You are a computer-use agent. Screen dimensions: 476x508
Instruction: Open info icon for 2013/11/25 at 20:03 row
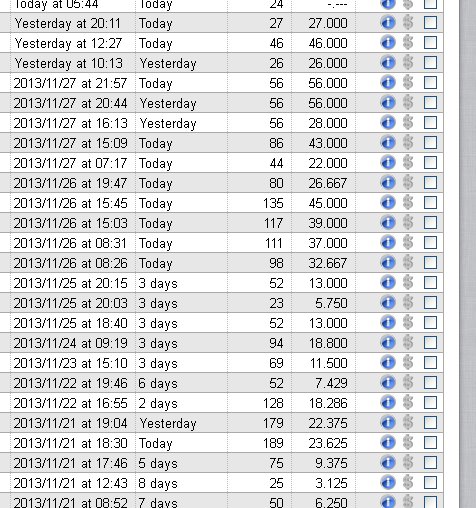388,302
